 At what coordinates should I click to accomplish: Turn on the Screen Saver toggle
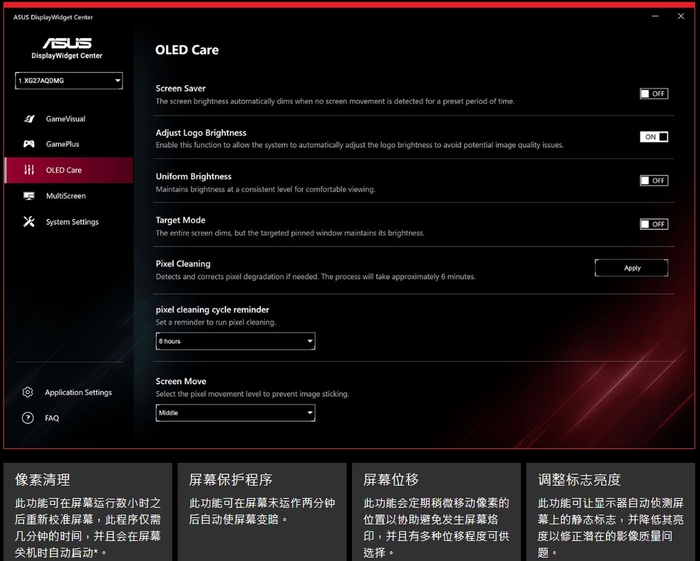654,94
